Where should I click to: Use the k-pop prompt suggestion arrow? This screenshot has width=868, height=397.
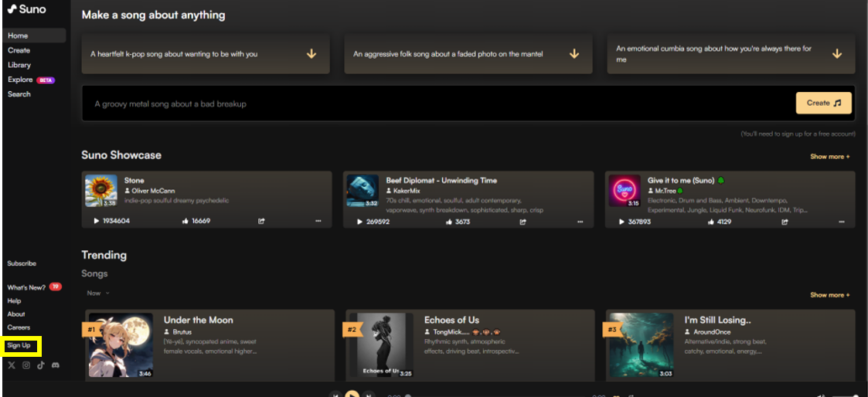(311, 53)
